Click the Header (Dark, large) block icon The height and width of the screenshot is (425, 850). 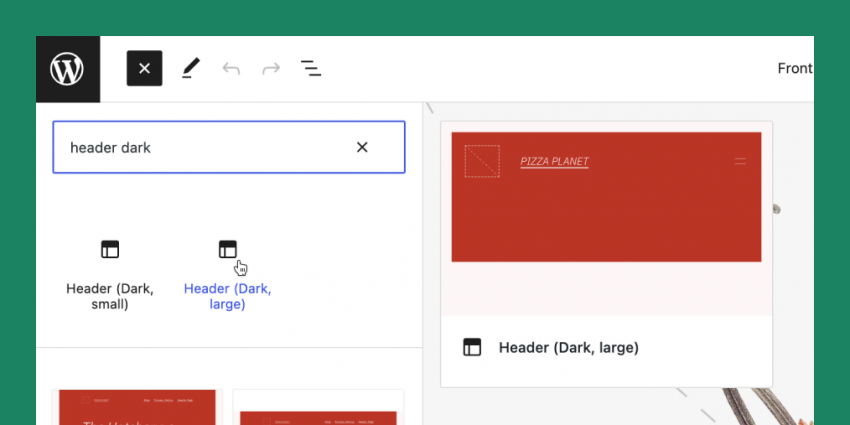[228, 249]
